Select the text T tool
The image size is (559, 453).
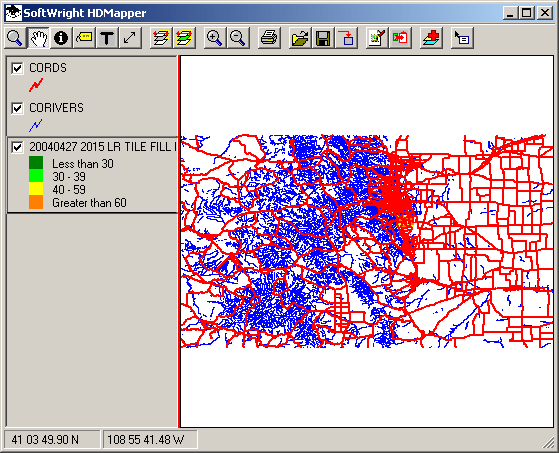(107, 38)
